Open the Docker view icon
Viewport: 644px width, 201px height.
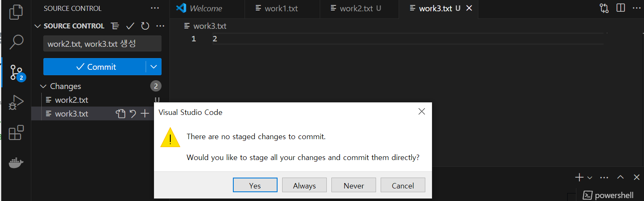click(16, 163)
